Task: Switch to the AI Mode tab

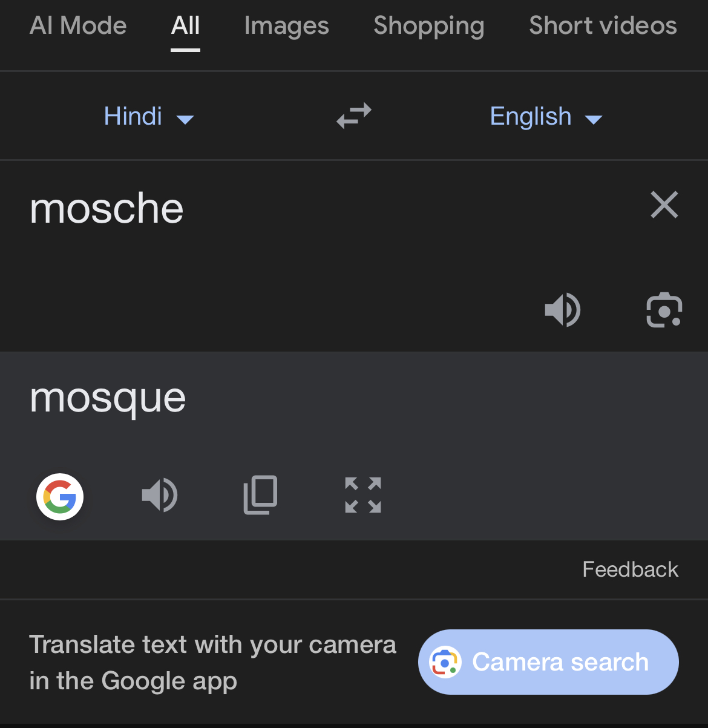Action: [78, 26]
